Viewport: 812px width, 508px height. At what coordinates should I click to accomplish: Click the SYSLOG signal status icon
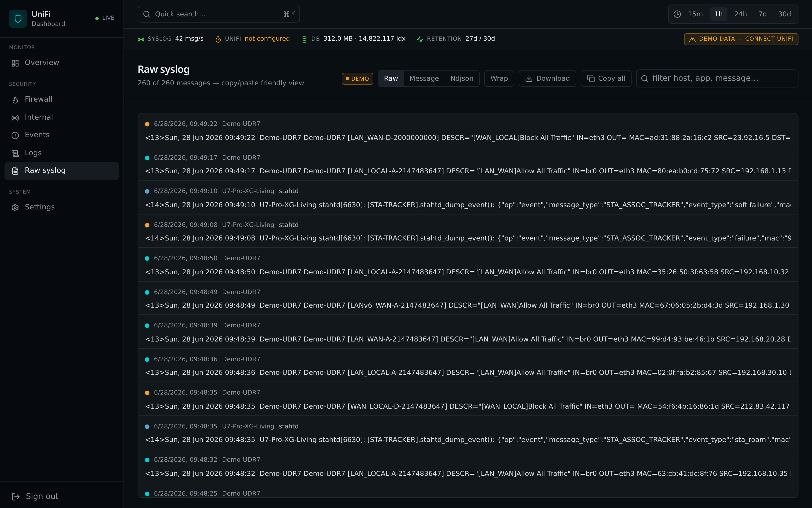tap(141, 39)
